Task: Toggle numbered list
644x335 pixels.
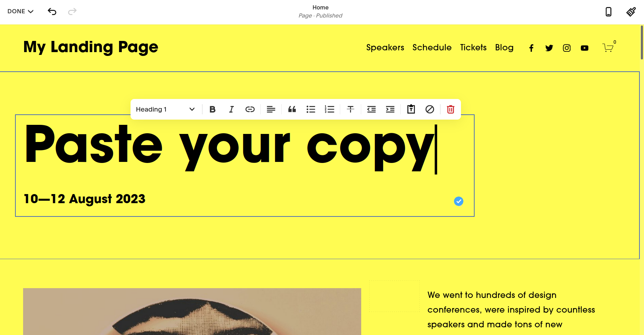Action: [x=329, y=109]
